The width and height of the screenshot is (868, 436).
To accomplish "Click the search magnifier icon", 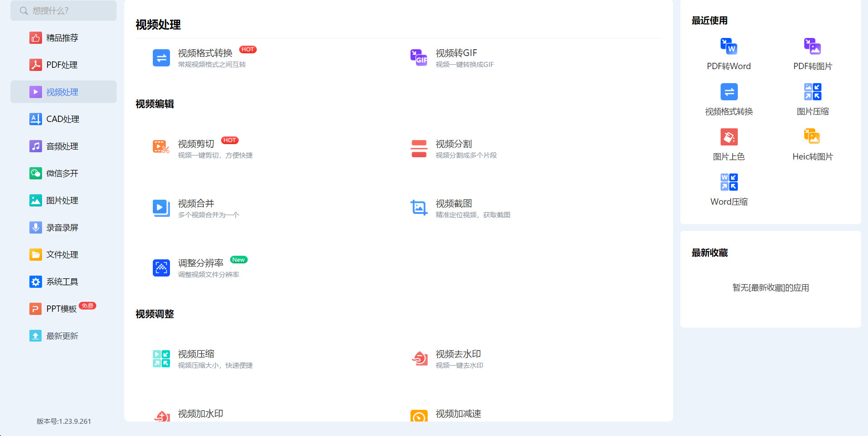I will pos(24,11).
